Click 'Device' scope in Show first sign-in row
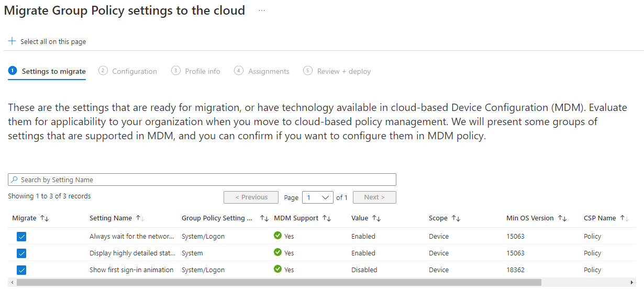Viewport: 644px width, 290px height. pos(439,270)
